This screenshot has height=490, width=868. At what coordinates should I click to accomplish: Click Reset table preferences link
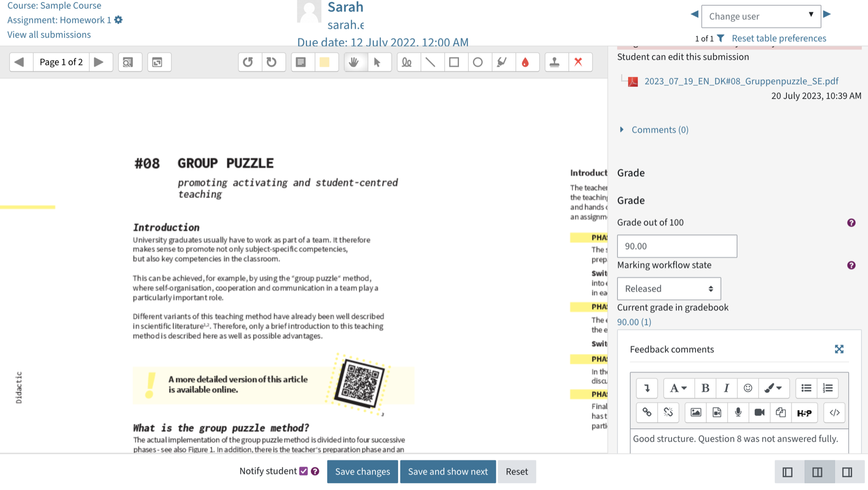779,38
